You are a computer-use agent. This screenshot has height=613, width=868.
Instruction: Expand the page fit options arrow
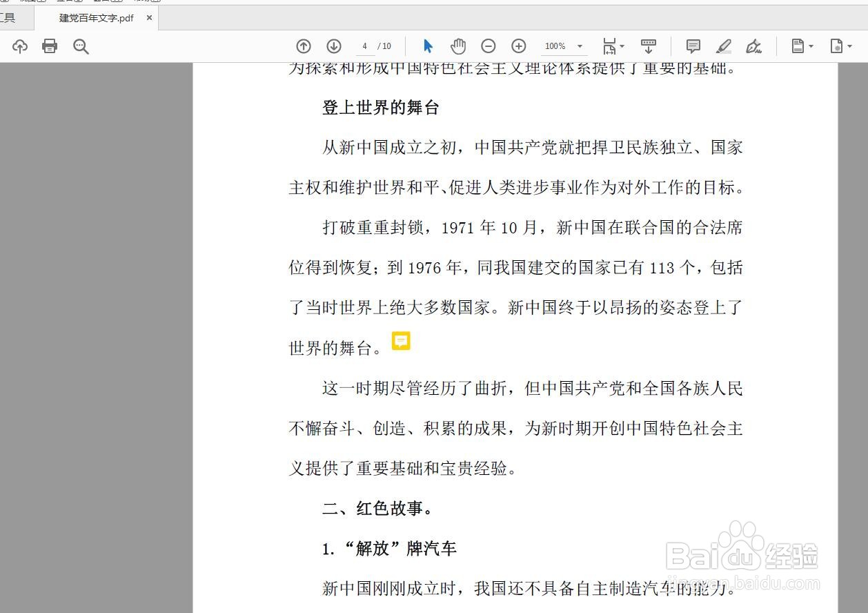[622, 46]
